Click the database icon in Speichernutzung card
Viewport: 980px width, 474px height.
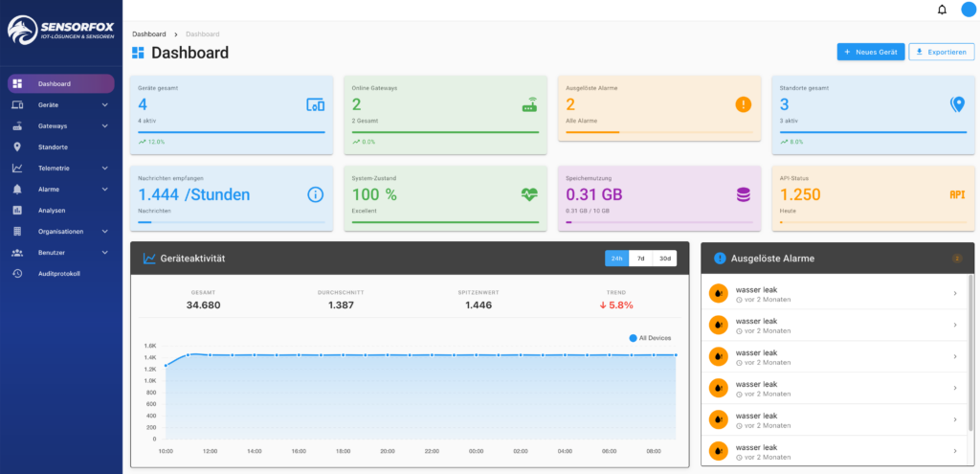click(744, 194)
